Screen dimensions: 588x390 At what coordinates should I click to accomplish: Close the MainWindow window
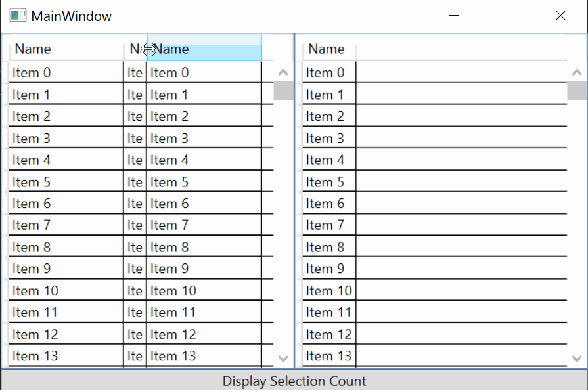pyautogui.click(x=560, y=16)
